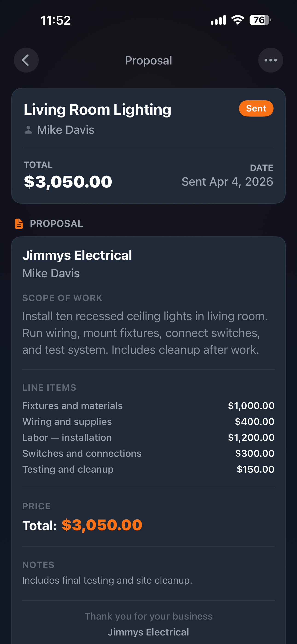Image resolution: width=297 pixels, height=644 pixels.
Task: Open the three-dot more options menu
Action: 271,60
